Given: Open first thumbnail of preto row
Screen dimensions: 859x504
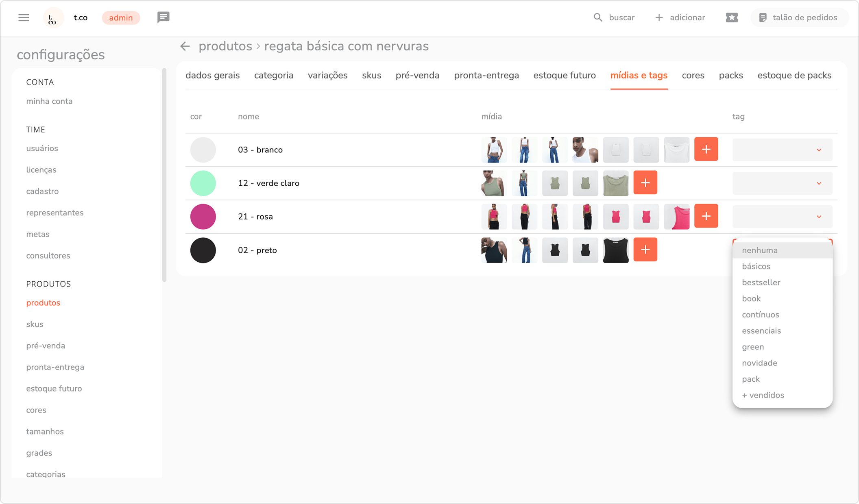Looking at the screenshot, I should pos(494,250).
